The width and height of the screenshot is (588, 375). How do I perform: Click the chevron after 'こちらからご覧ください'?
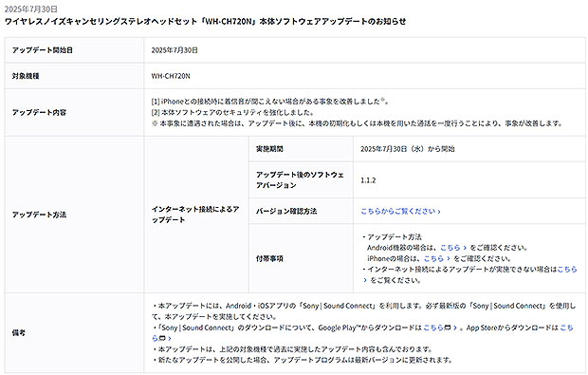(x=439, y=212)
